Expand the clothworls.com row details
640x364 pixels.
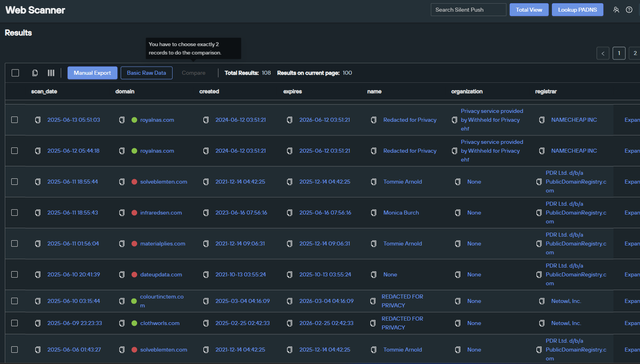pos(632,323)
